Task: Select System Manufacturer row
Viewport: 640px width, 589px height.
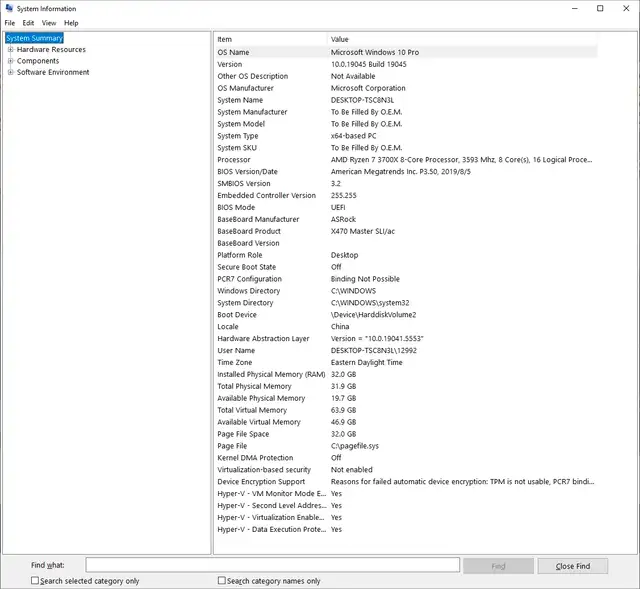Action: (x=406, y=112)
